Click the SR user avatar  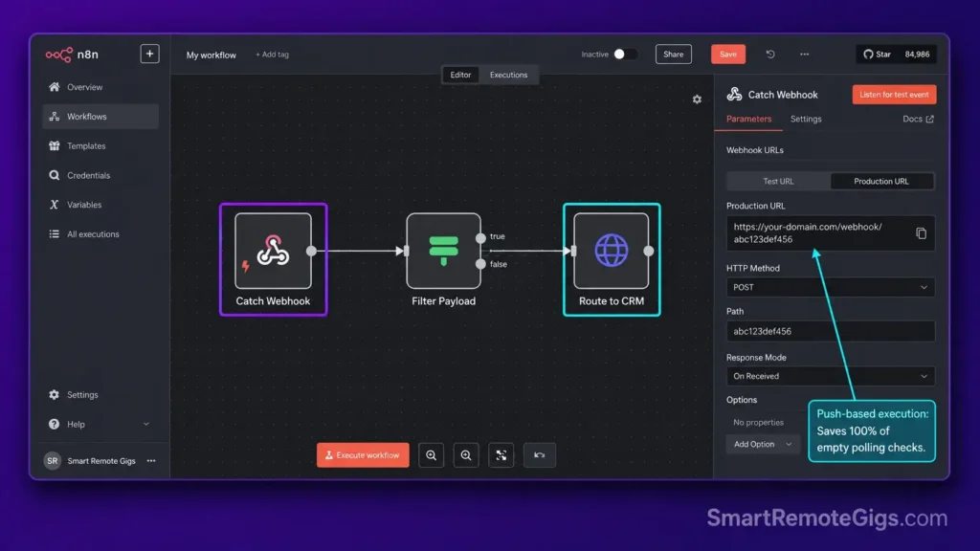[x=53, y=460]
